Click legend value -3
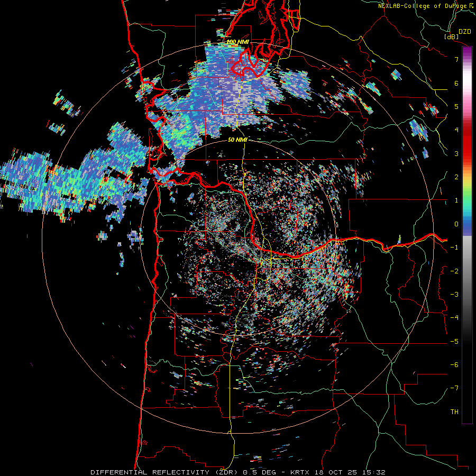Viewport: 476px width, 476px height. click(454, 295)
